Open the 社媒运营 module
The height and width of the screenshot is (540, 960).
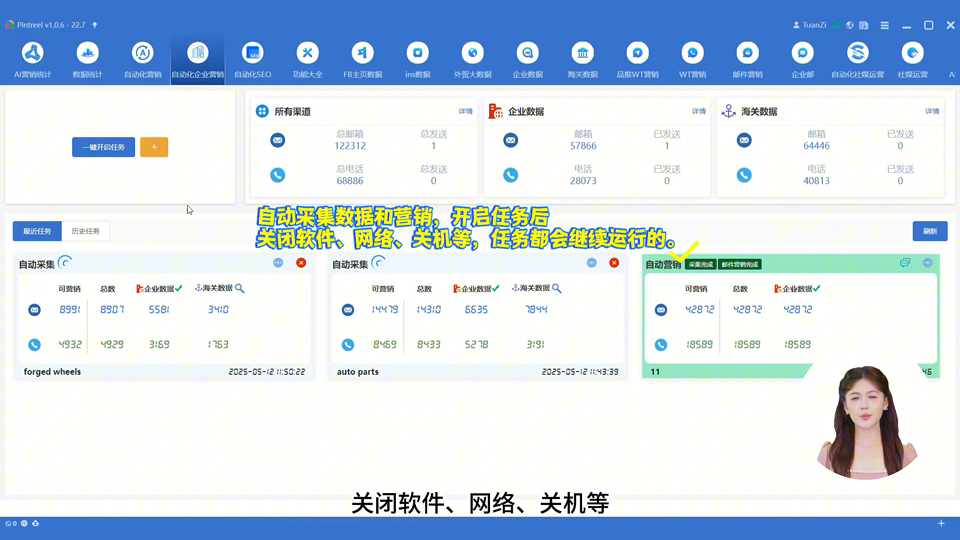(912, 60)
